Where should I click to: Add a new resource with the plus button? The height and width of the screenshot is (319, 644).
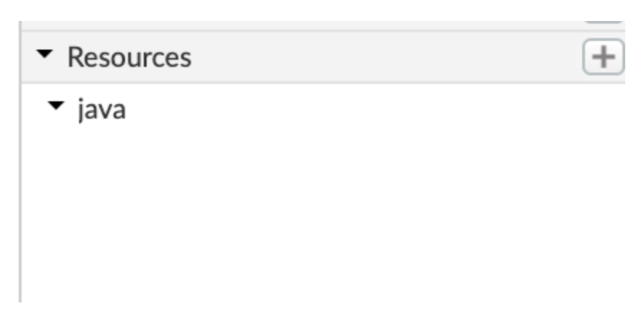click(603, 57)
